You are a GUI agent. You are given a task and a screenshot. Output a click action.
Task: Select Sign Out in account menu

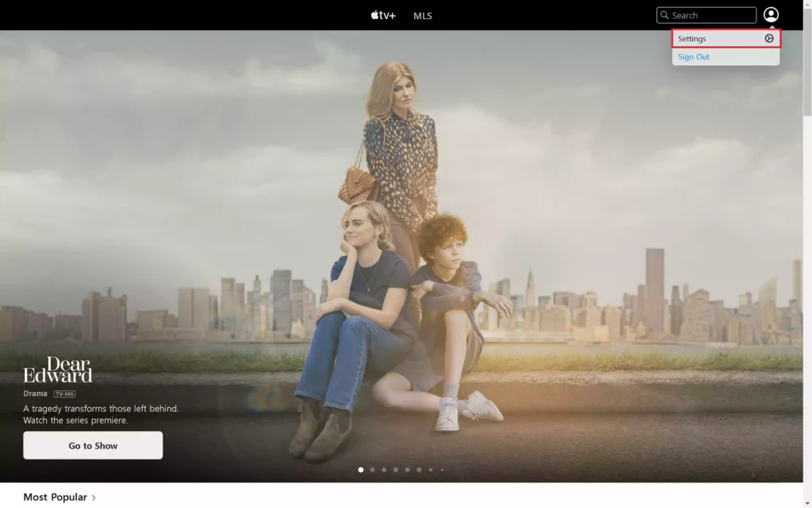(693, 57)
